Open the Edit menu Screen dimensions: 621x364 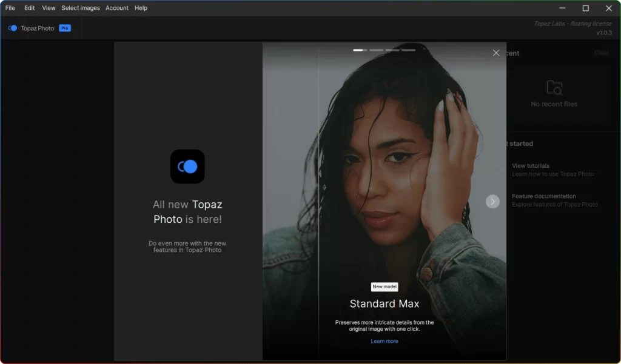(x=30, y=8)
